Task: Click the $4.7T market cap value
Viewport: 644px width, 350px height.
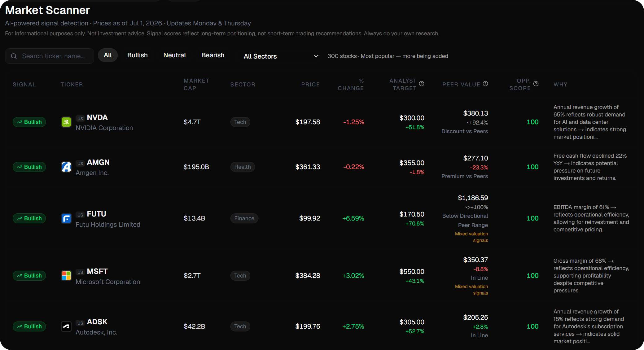Action: 192,122
